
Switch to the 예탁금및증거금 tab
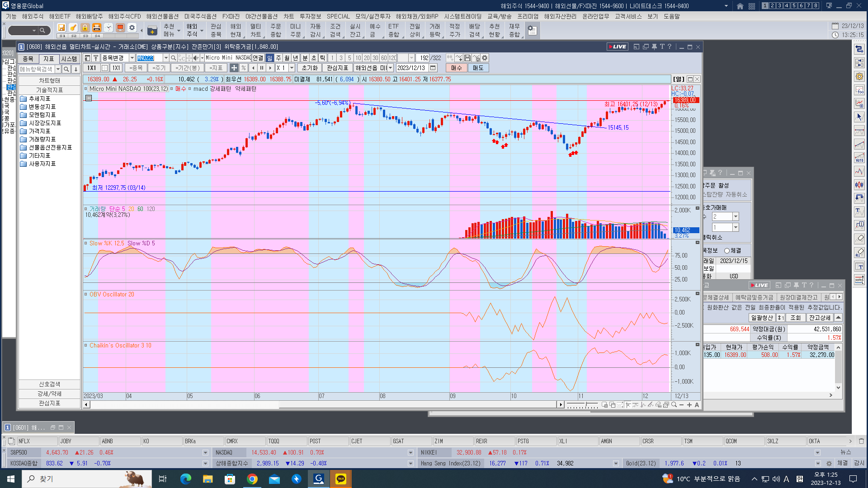tap(754, 297)
